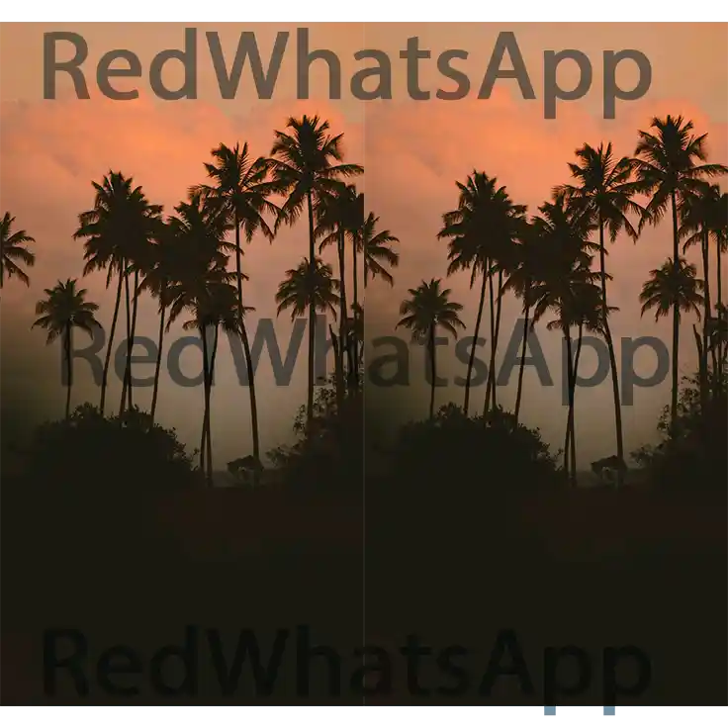
Task: Click the round dark bush in left image
Action: click(109, 440)
